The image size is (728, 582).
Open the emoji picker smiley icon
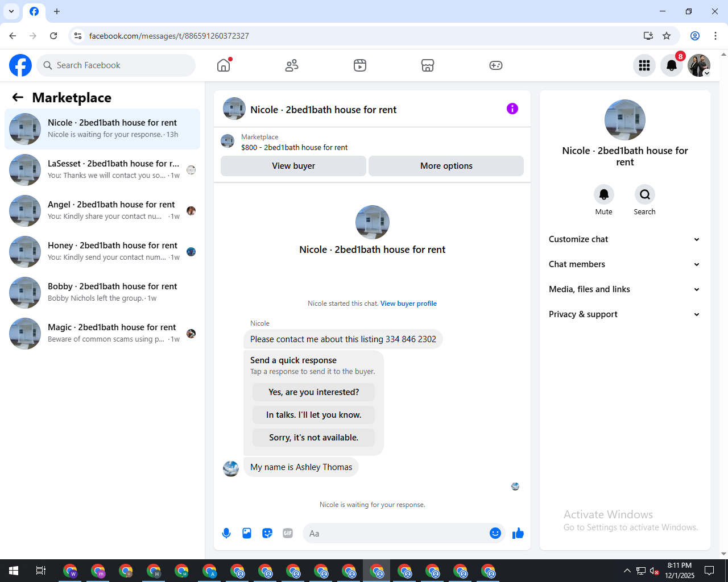point(495,533)
